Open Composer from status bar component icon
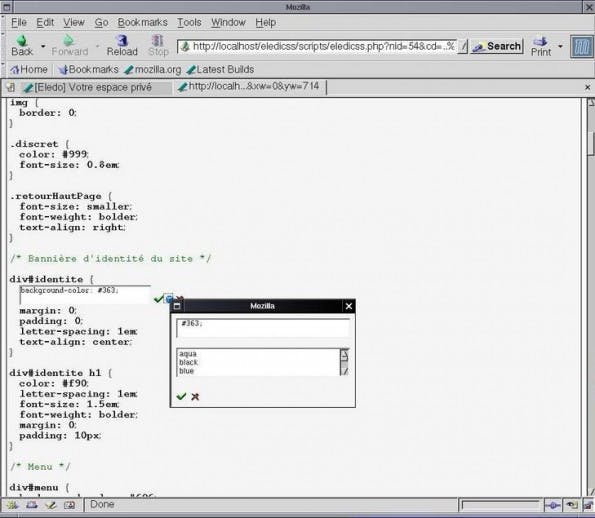The image size is (595, 518). pos(50,505)
